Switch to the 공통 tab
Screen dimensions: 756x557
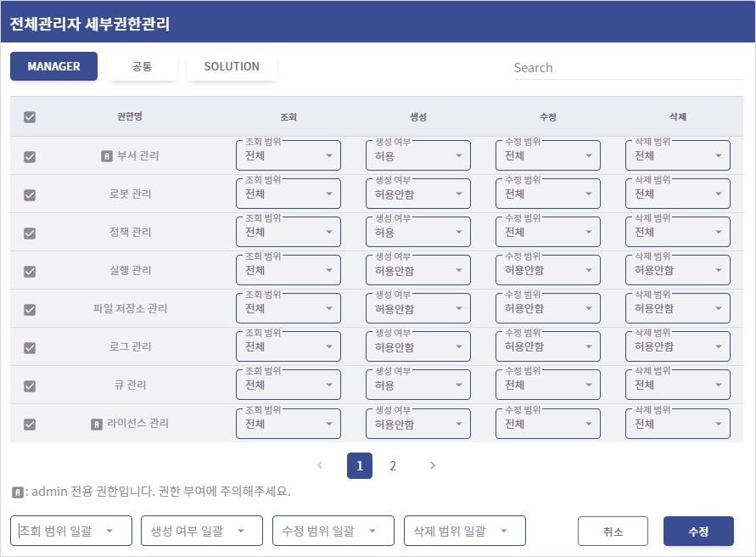point(142,66)
